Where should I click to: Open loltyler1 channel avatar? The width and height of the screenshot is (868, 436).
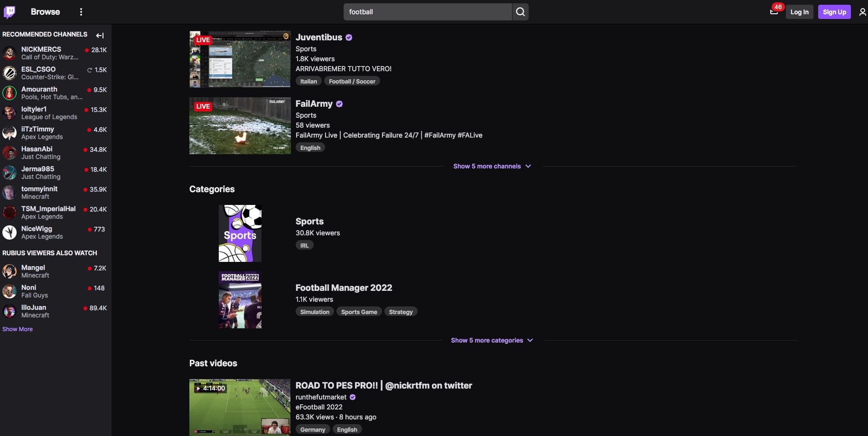[x=9, y=113]
